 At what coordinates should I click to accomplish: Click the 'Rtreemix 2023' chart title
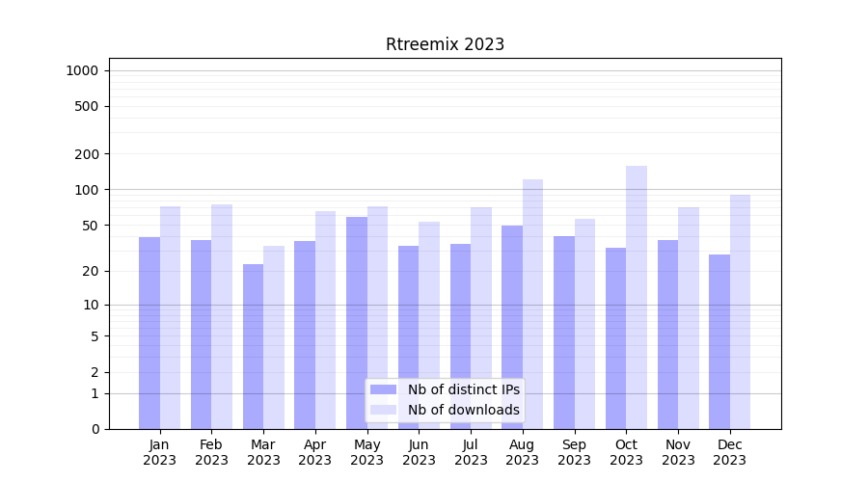445,44
